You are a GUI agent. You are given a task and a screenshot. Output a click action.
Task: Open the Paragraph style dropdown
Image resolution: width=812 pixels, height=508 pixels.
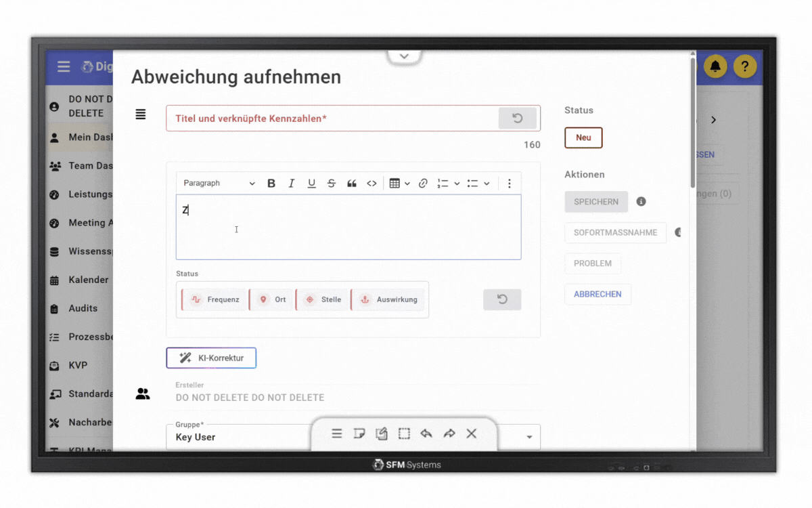(x=219, y=184)
